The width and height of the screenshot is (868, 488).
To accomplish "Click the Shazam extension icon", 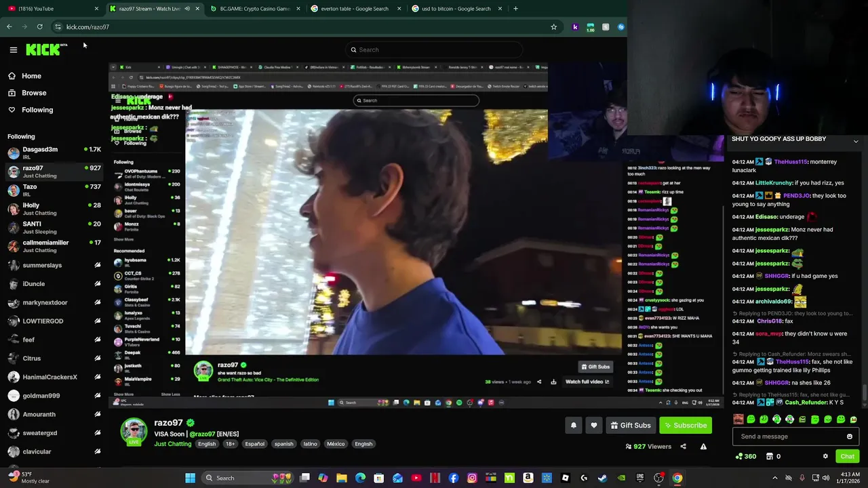I will click(620, 27).
